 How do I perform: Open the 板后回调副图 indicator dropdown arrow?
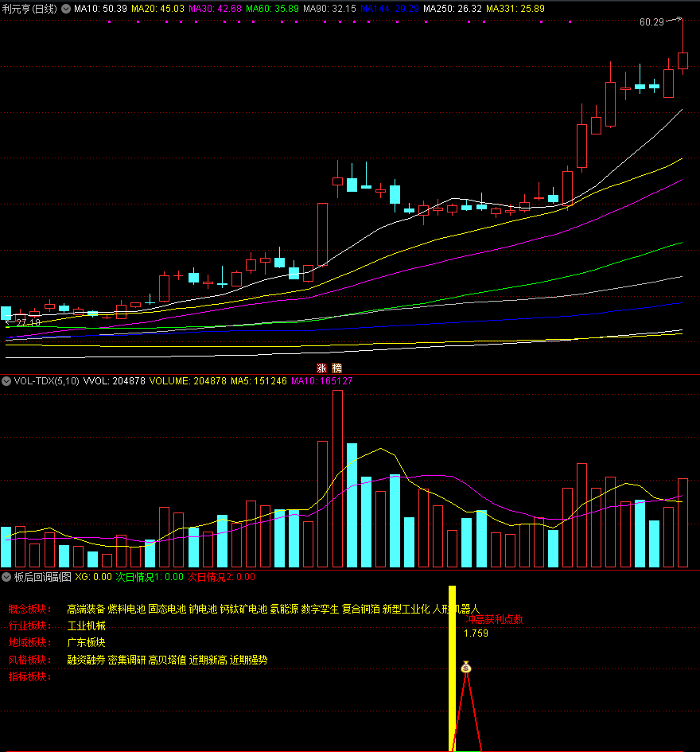pyautogui.click(x=7, y=577)
